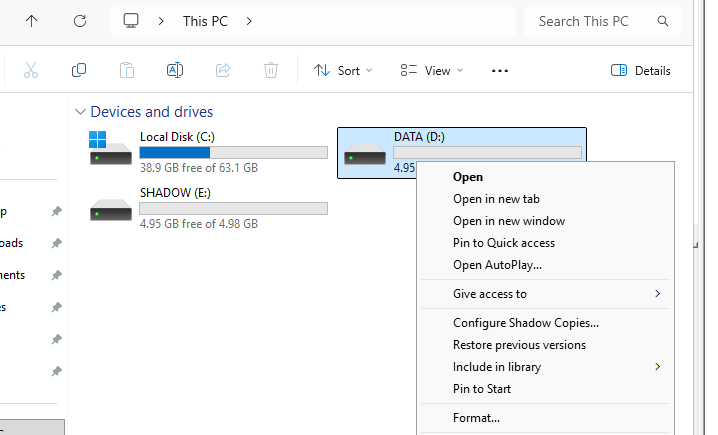Click the Share icon in toolbar
This screenshot has height=435, width=718.
pyautogui.click(x=223, y=70)
